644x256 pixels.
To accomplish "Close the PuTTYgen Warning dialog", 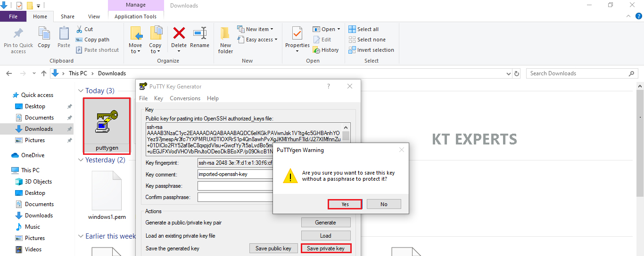I will coord(401,150).
